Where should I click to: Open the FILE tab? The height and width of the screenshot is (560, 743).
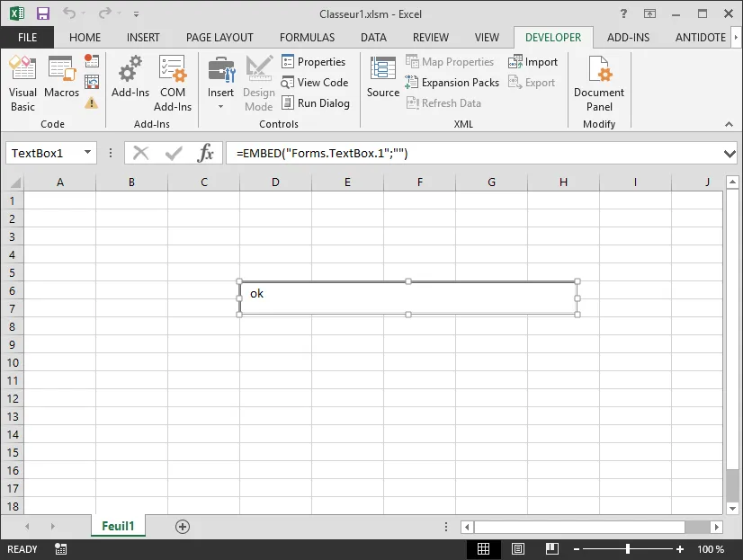(27, 38)
